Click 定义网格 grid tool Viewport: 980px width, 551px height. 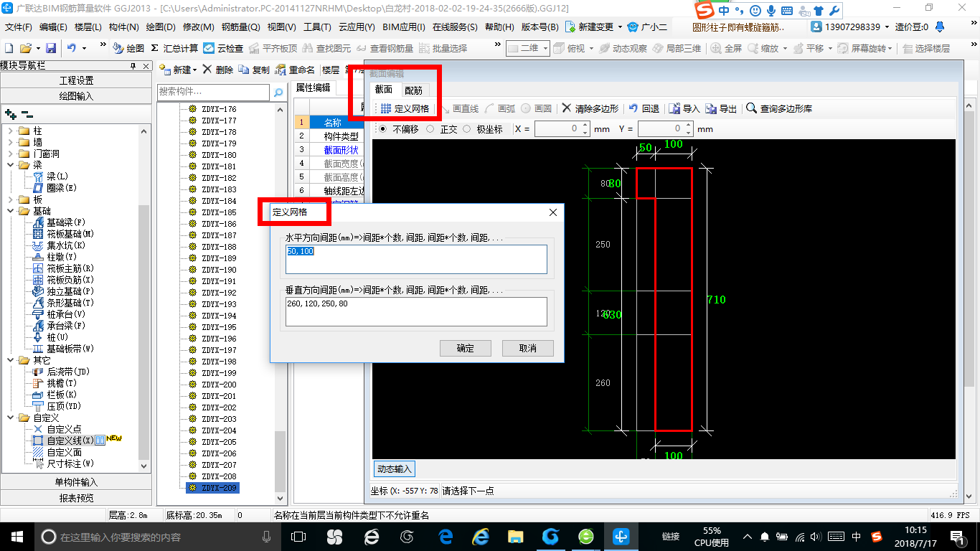pyautogui.click(x=404, y=108)
